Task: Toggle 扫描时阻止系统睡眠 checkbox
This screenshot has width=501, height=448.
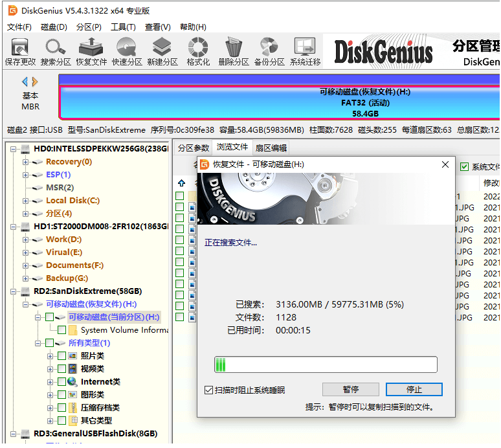Action: coord(208,390)
